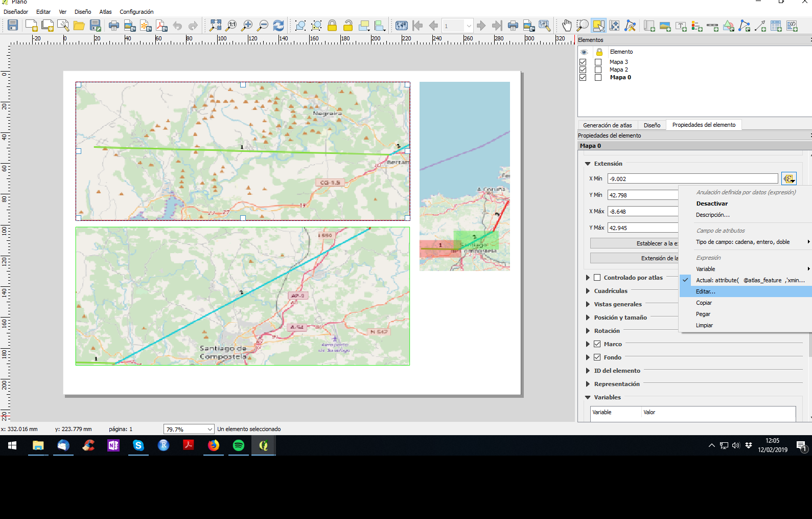The height and width of the screenshot is (519, 812).
Task: Open Spotify from the taskbar
Action: click(x=239, y=445)
